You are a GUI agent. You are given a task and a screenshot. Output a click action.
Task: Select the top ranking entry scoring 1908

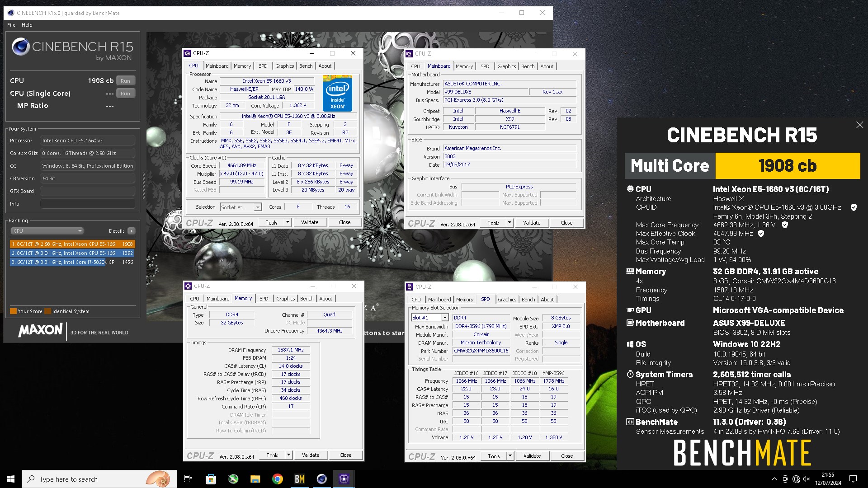tap(72, 244)
